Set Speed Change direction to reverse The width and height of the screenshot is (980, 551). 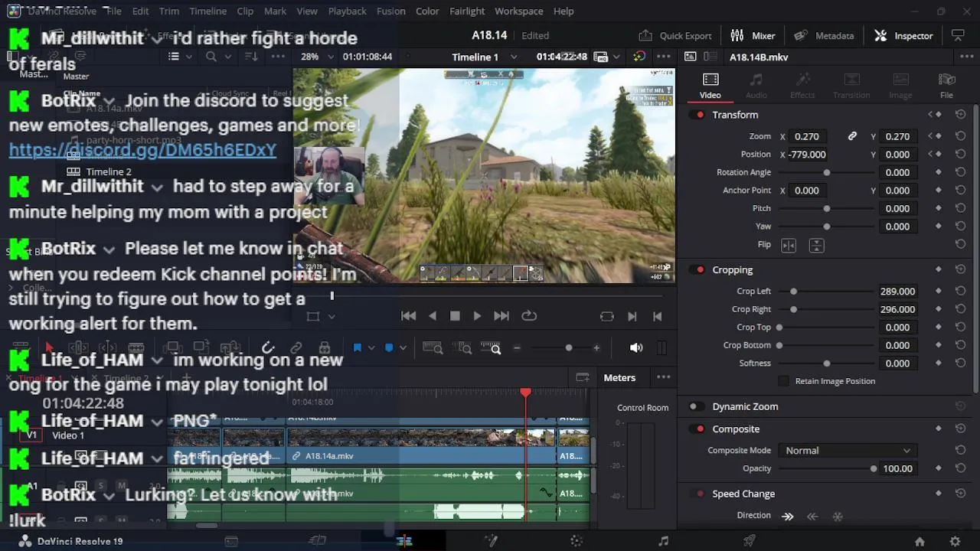click(x=812, y=517)
